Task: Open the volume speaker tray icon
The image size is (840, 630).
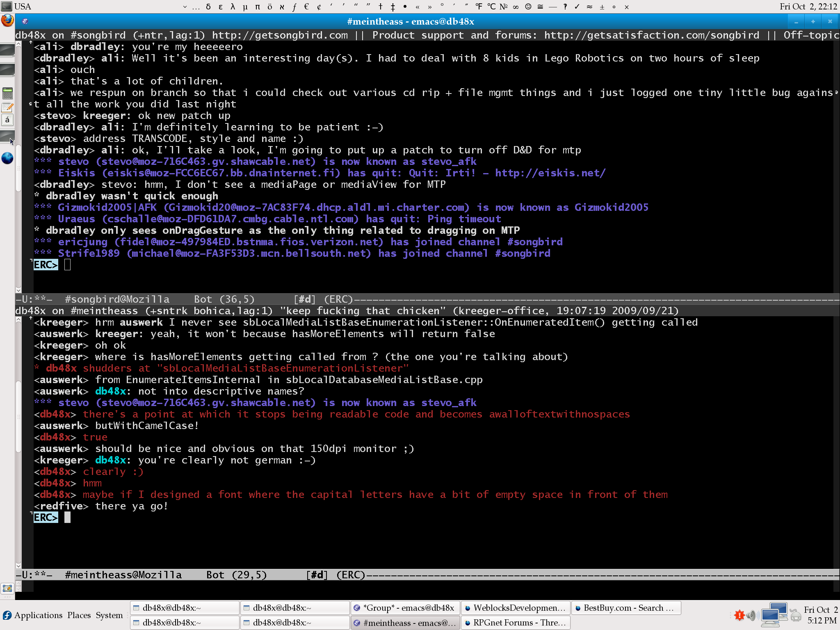Action: click(x=751, y=615)
